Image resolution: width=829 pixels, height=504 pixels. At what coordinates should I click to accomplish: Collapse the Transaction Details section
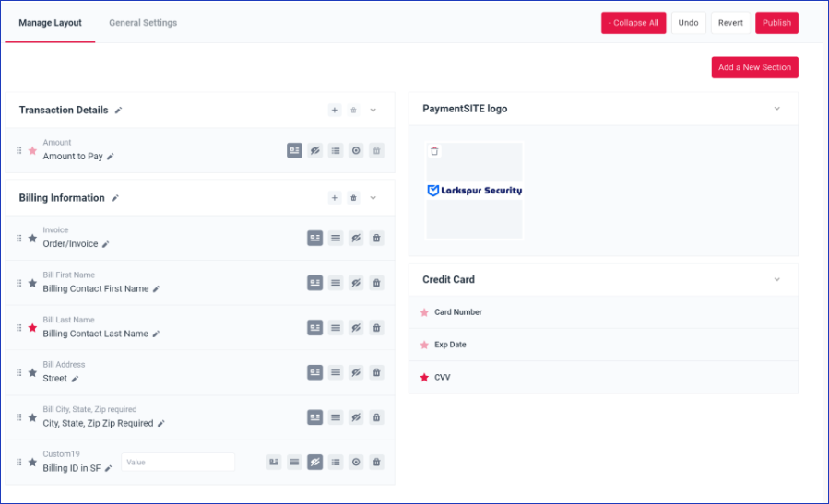point(373,111)
